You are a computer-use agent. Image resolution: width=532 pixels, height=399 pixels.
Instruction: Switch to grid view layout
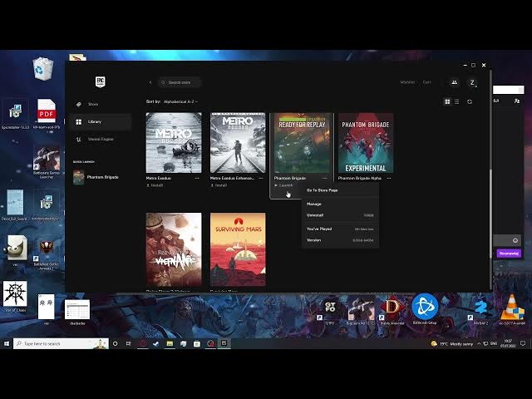click(x=447, y=101)
